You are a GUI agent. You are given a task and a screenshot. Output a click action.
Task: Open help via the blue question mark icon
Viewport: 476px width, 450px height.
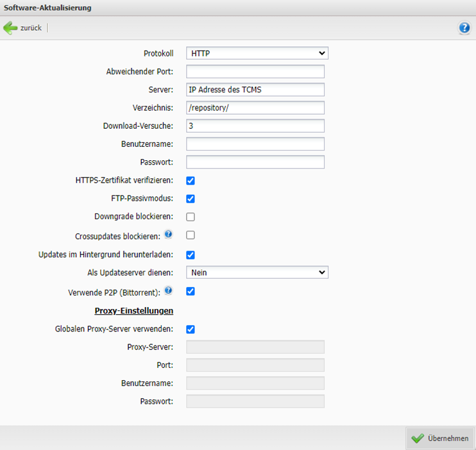pos(464,28)
